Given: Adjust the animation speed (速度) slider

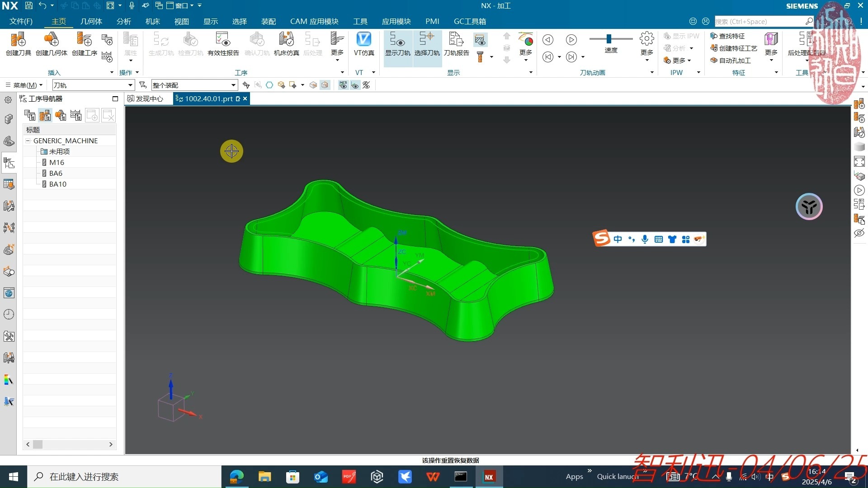Looking at the screenshot, I should pos(609,39).
